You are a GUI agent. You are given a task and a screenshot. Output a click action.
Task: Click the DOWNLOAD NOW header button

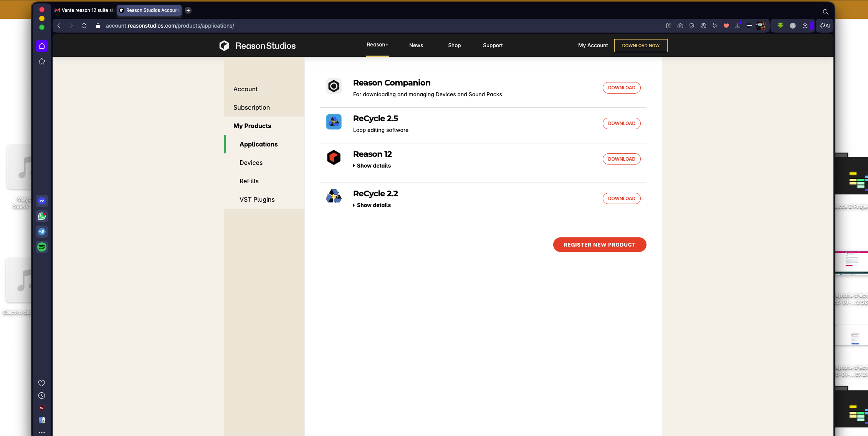click(640, 46)
